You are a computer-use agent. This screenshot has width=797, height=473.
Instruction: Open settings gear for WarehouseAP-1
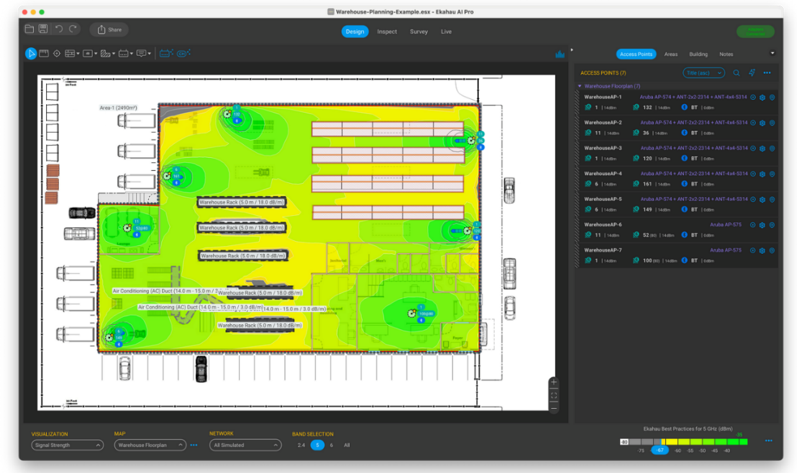[x=762, y=98]
